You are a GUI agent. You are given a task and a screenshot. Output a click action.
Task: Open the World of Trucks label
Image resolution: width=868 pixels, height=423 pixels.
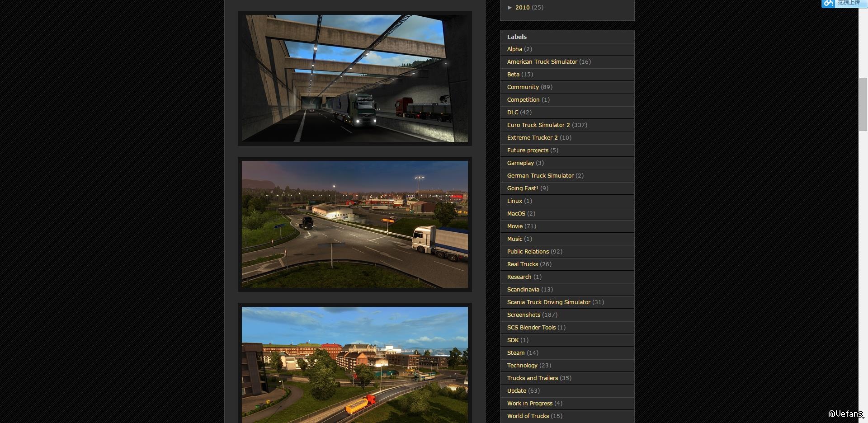528,416
